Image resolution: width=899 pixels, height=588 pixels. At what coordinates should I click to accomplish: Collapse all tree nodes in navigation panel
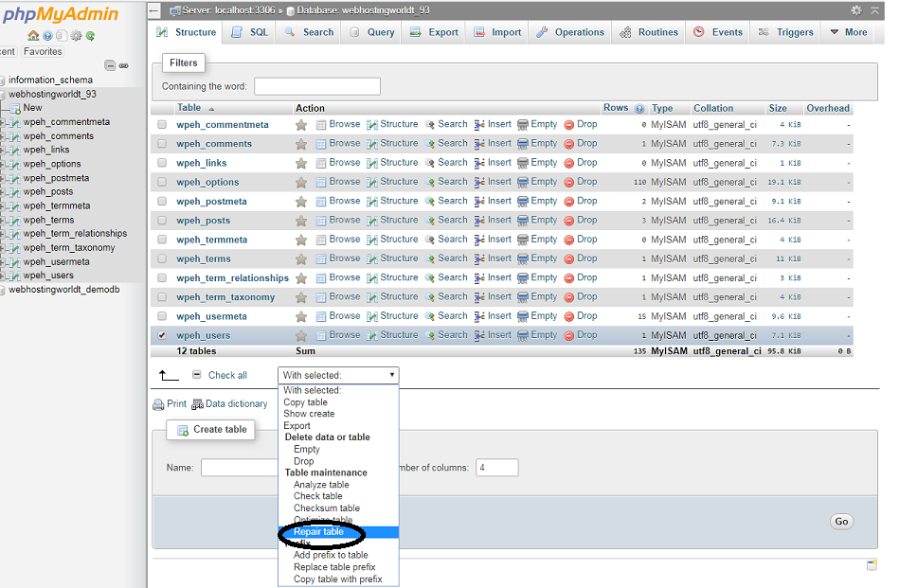tap(110, 65)
